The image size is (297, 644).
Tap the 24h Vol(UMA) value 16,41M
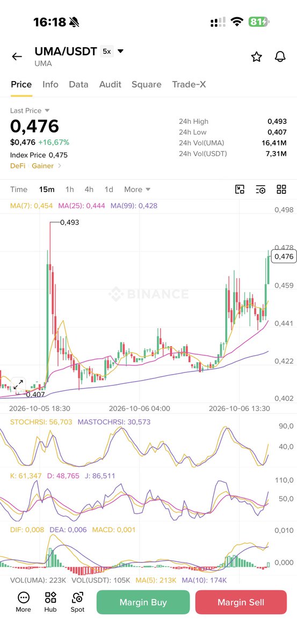274,143
